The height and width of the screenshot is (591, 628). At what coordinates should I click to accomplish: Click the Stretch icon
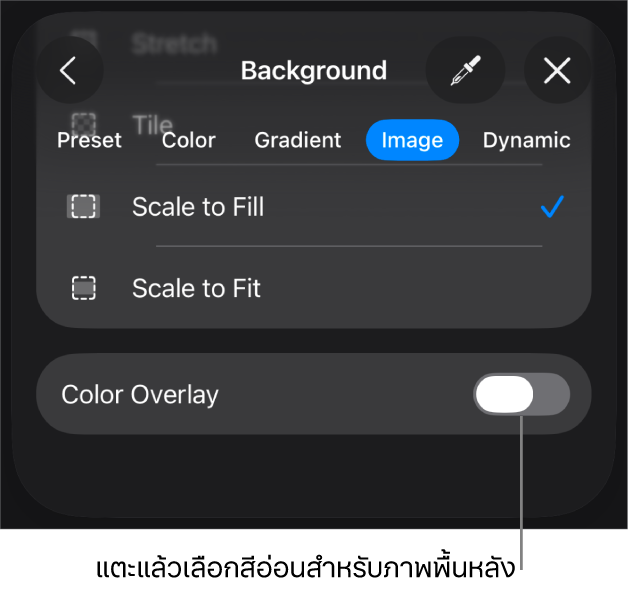tap(84, 42)
